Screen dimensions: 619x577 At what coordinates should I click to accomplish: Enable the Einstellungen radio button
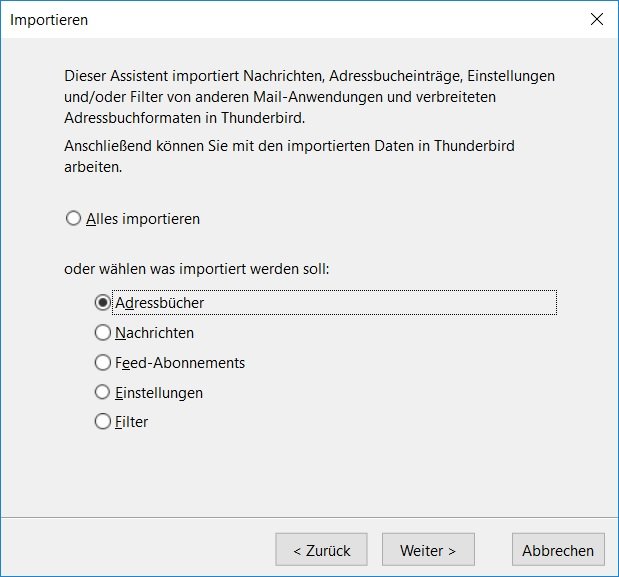pyautogui.click(x=102, y=392)
